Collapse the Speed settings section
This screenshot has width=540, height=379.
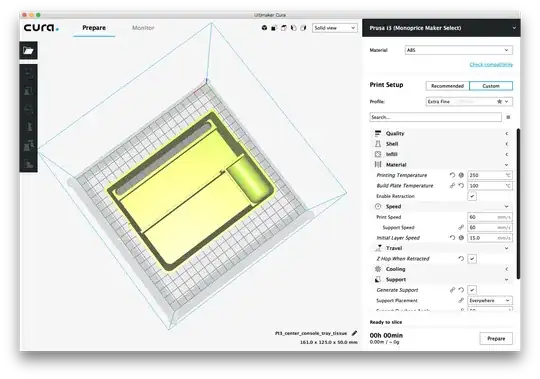point(441,207)
